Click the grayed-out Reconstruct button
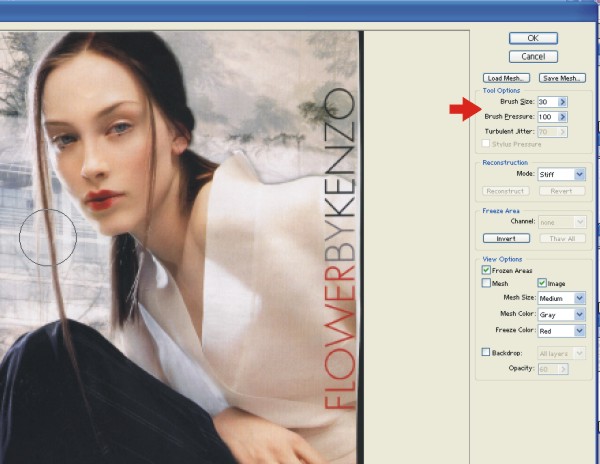 [x=506, y=191]
